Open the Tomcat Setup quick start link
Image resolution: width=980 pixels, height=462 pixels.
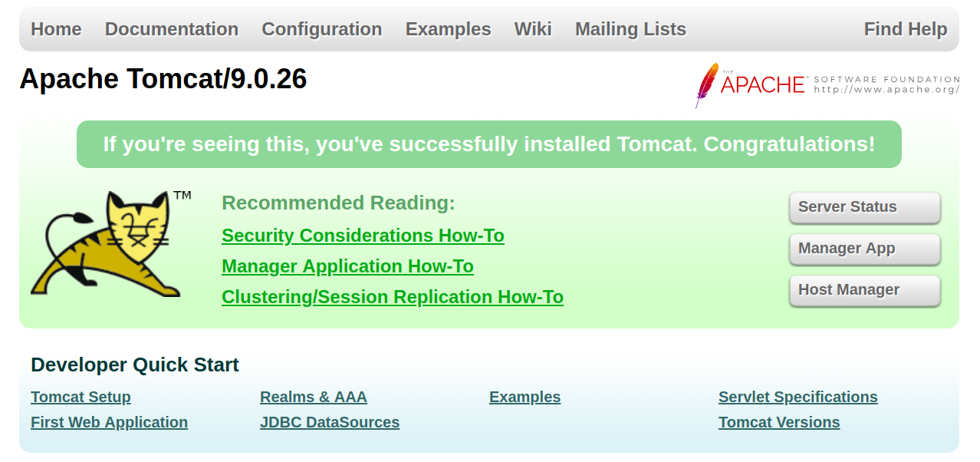81,397
